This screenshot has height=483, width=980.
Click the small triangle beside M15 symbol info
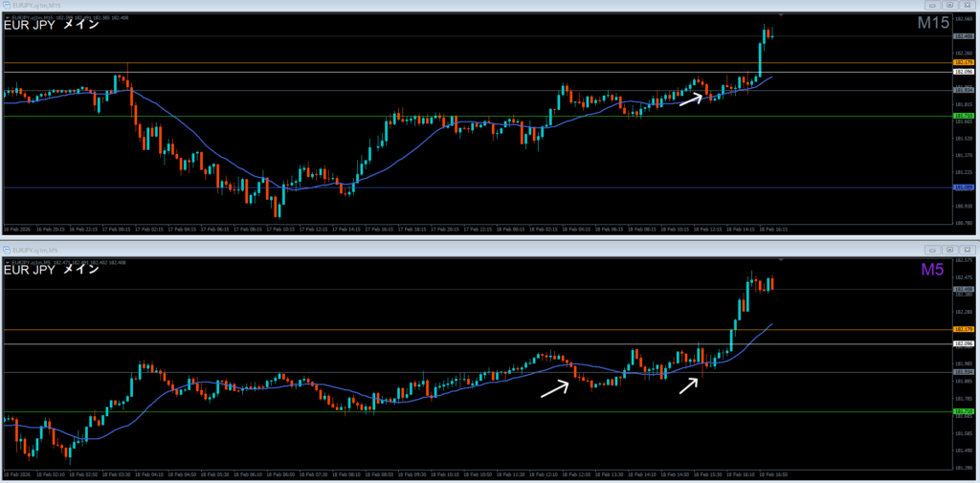tap(7, 16)
